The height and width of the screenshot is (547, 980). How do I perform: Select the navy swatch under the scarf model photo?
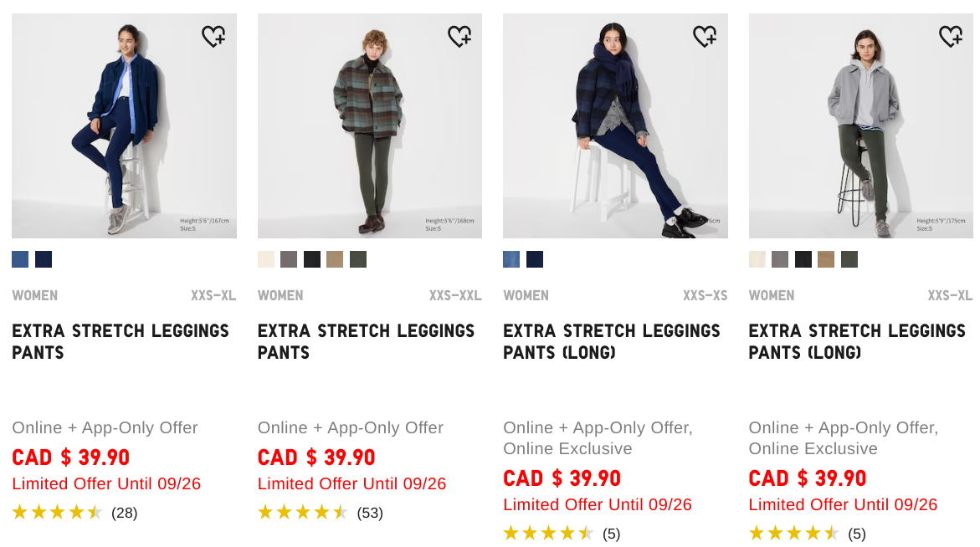point(535,259)
